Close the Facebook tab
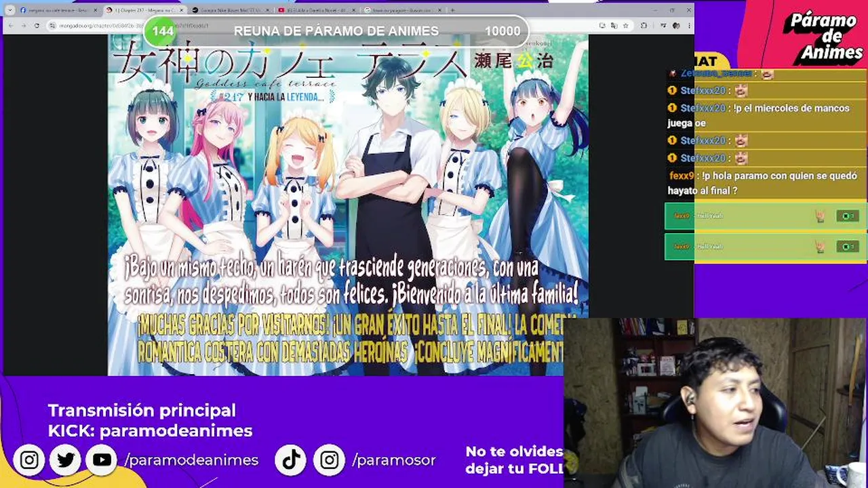Image resolution: width=868 pixels, height=488 pixels. point(95,10)
